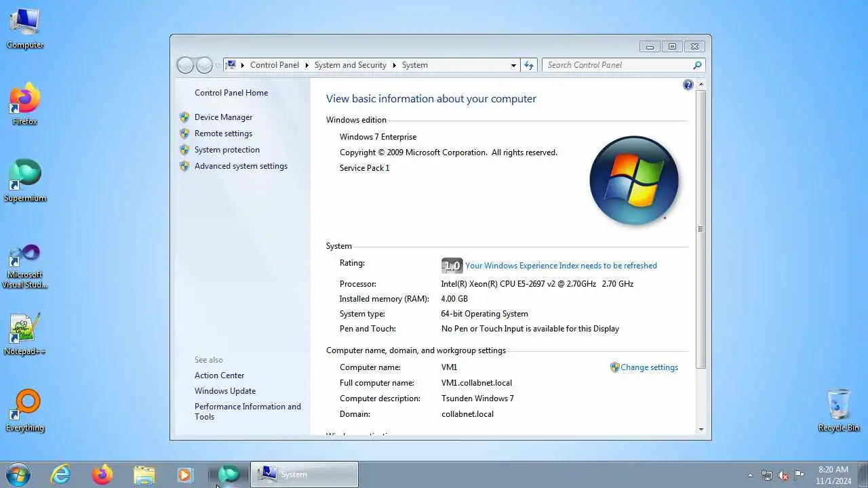
Task: Open Supermium from the taskbar
Action: tap(229, 474)
